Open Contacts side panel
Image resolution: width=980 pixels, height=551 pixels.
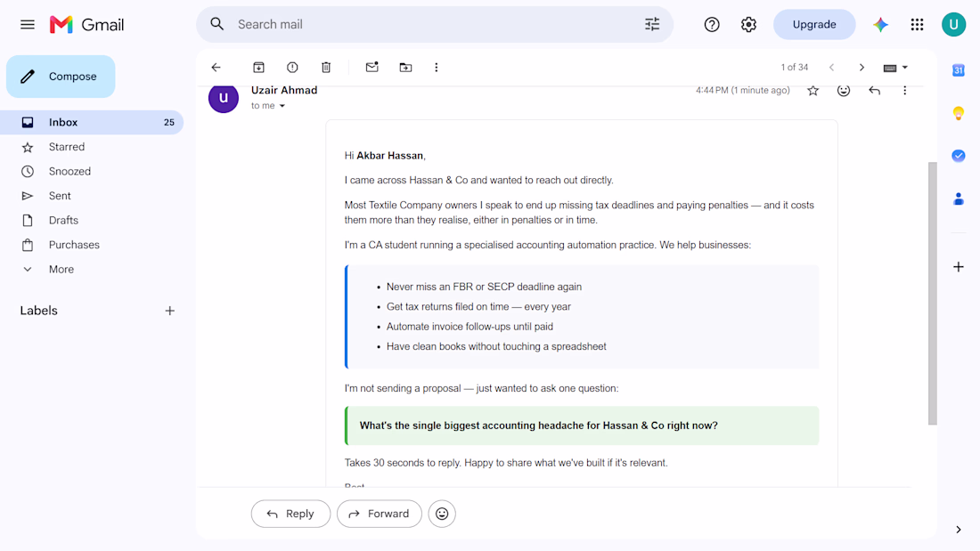(x=958, y=199)
